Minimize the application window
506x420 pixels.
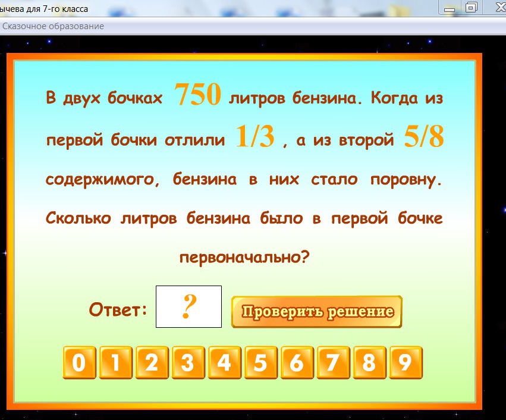click(450, 8)
